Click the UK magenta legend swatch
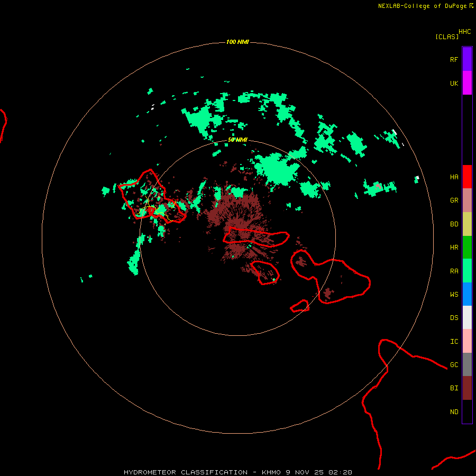 467,83
